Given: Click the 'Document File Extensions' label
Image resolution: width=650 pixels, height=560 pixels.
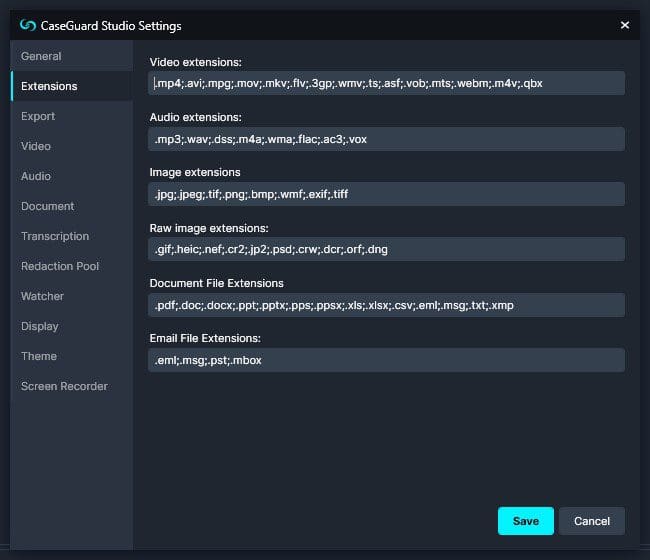Looking at the screenshot, I should click(x=216, y=283).
